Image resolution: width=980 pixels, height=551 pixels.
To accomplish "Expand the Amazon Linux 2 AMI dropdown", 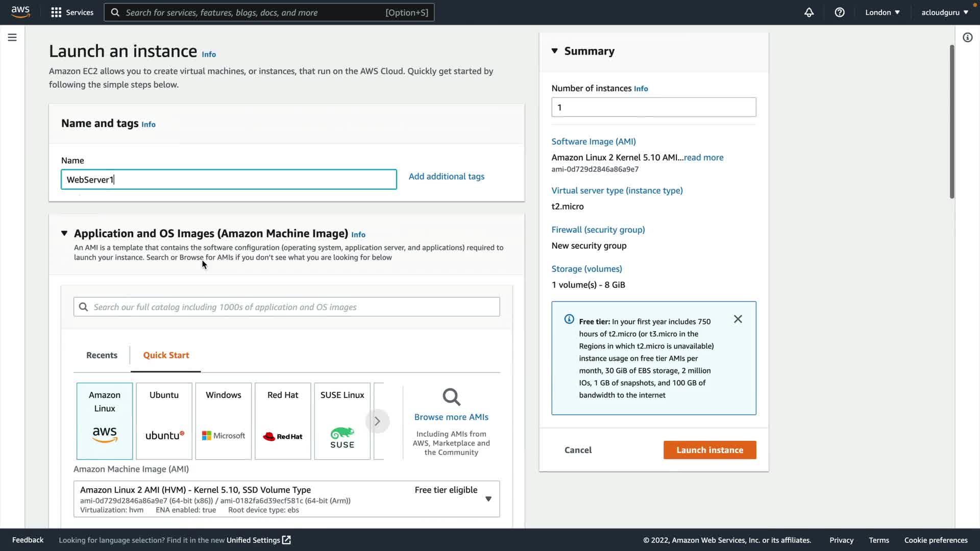I will pyautogui.click(x=488, y=499).
